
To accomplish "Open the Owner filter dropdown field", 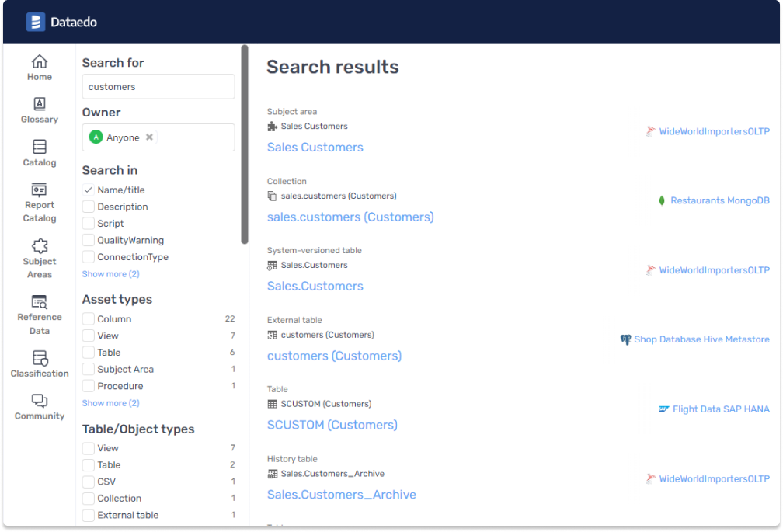I will tap(194, 137).
